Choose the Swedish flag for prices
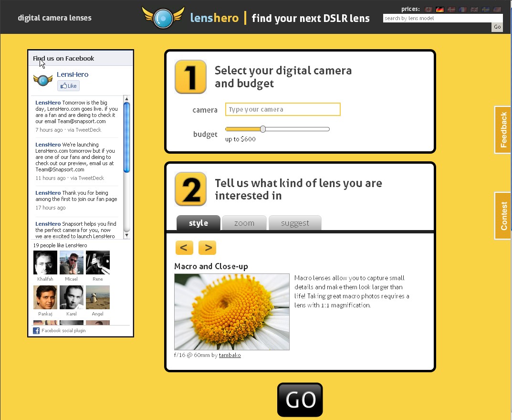This screenshot has height=420, width=512. (x=486, y=10)
